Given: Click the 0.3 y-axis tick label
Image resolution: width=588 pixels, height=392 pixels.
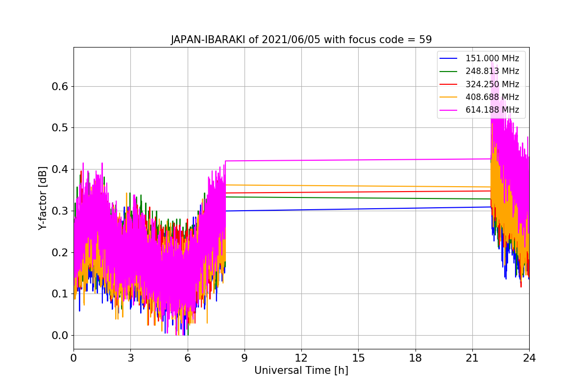Looking at the screenshot, I should 60,211.
